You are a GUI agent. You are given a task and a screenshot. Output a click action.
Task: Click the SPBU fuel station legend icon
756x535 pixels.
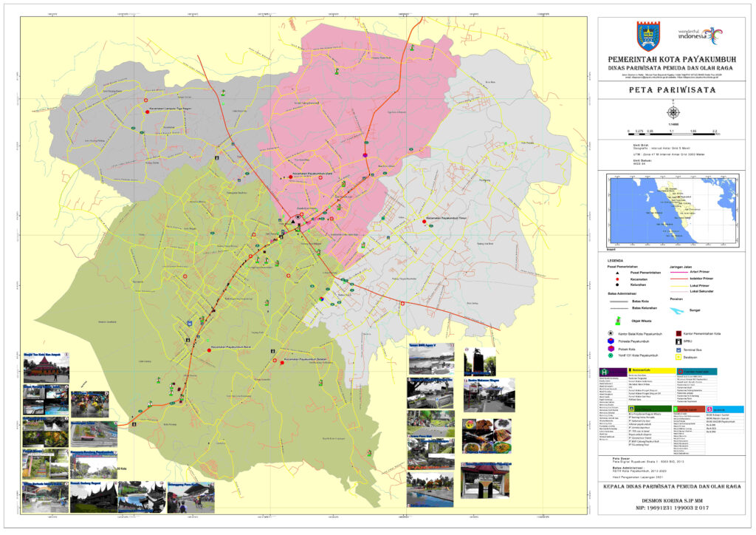click(678, 342)
